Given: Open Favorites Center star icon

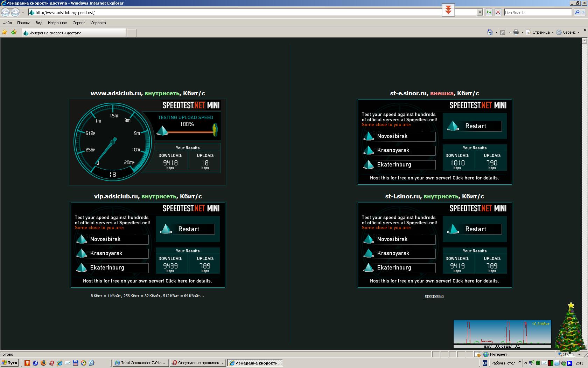Looking at the screenshot, I should (5, 32).
